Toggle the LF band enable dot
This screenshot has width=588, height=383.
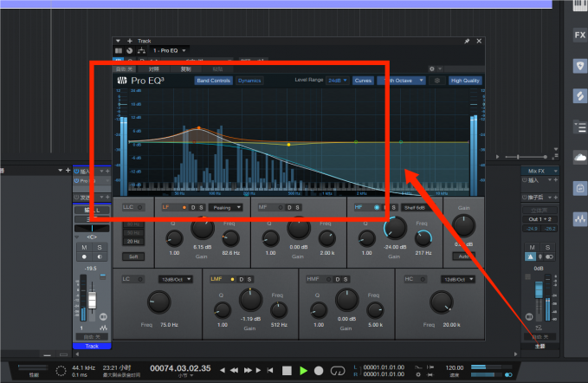(x=184, y=207)
